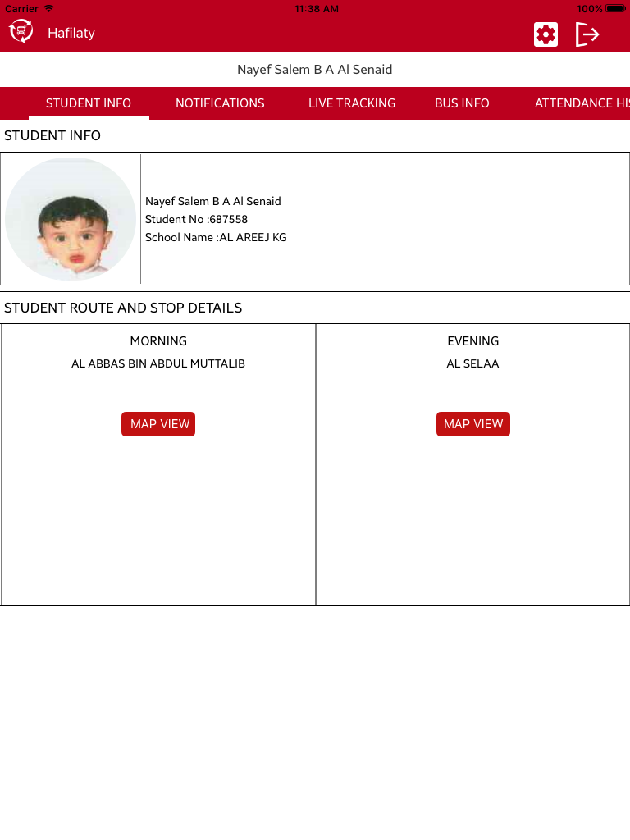Tap the battery indicator icon

click(x=615, y=8)
